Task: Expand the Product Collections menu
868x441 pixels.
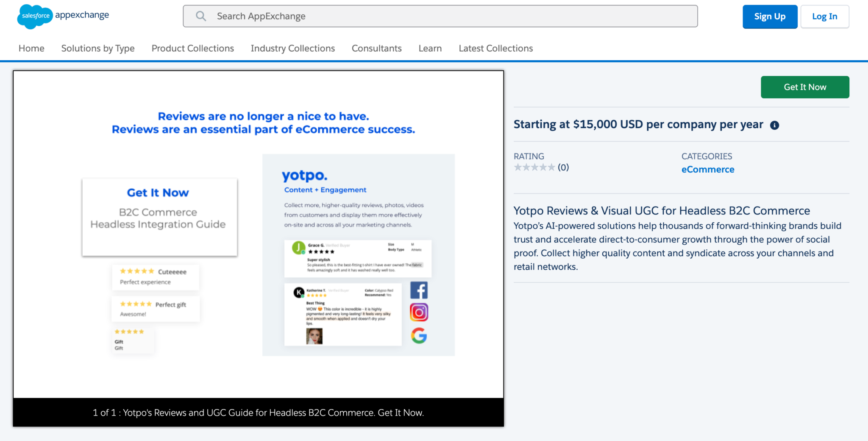Action: (x=193, y=48)
